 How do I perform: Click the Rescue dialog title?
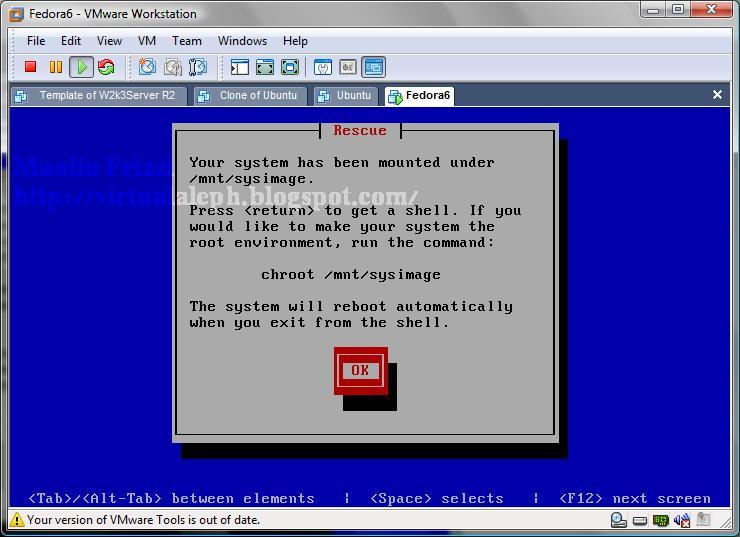[x=360, y=130]
